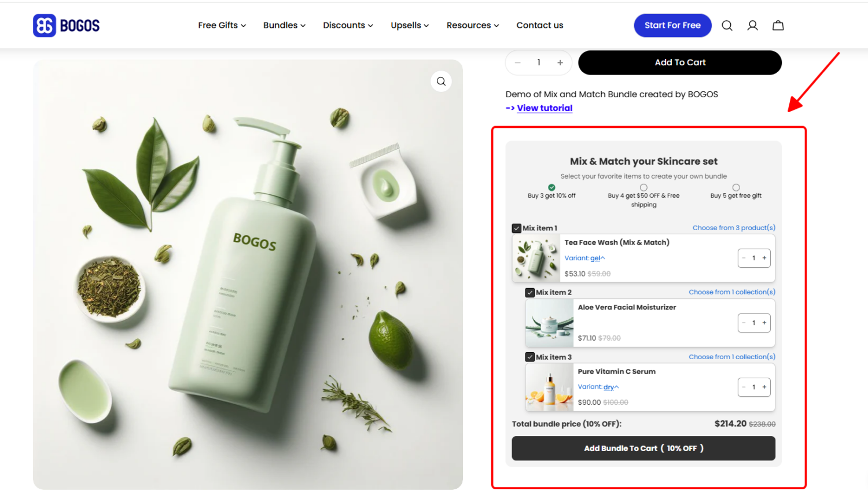Viewport: 868px width, 502px height.
Task: Open the shopping cart icon
Action: click(x=778, y=25)
